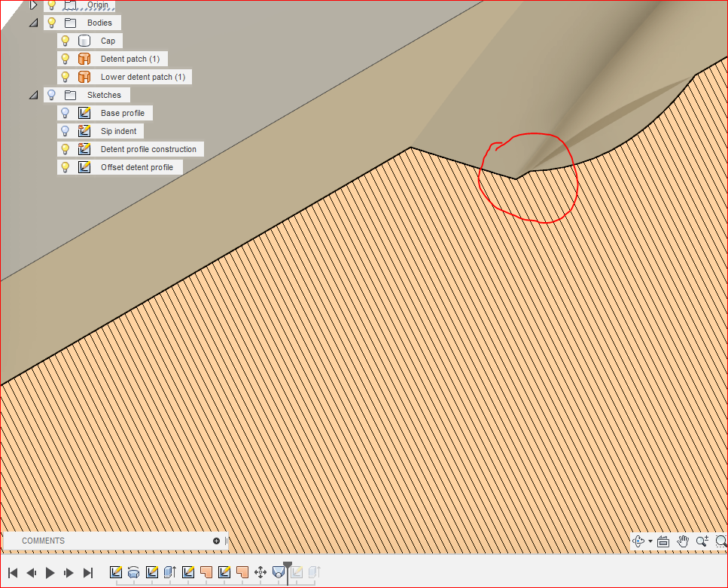
Task: Hide Detent profile construction sketch bulb
Action: pyautogui.click(x=65, y=150)
